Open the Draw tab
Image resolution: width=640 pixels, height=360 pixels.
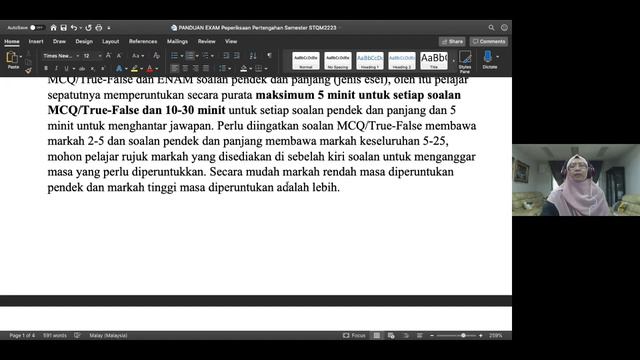[x=59, y=41]
